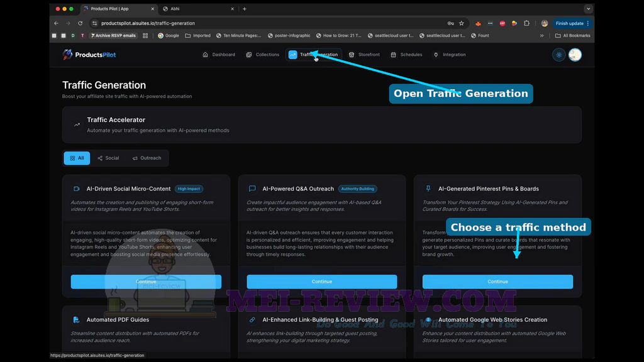644x362 pixels.
Task: Click the PDF icon beside Automated PDF Guides
Action: pos(76,320)
